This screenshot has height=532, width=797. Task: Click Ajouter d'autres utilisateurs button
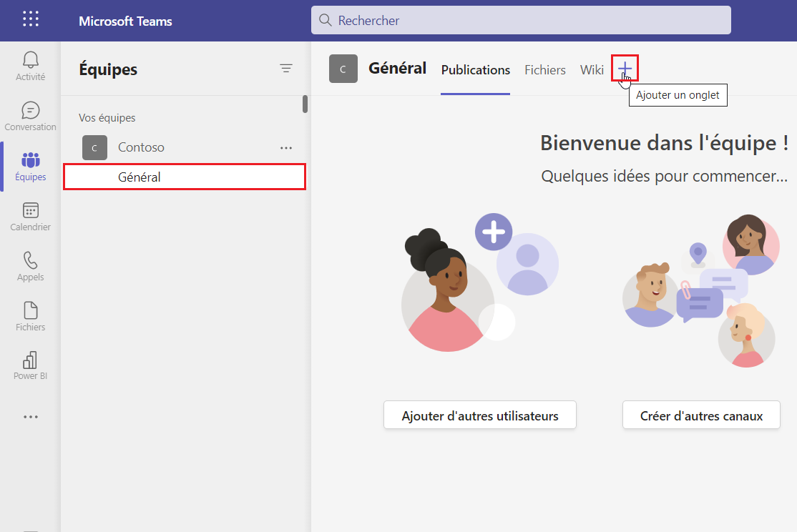click(x=480, y=415)
